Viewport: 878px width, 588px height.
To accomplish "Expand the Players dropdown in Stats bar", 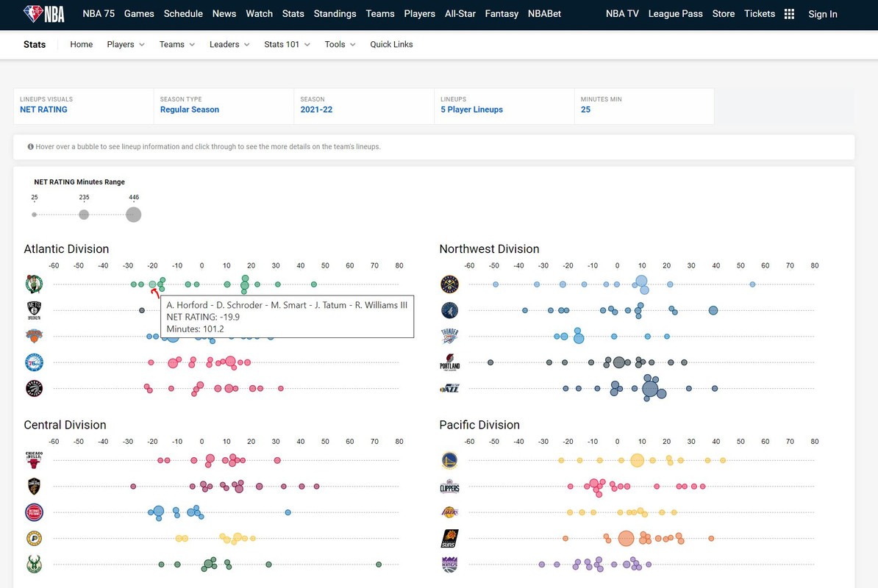I will [126, 44].
